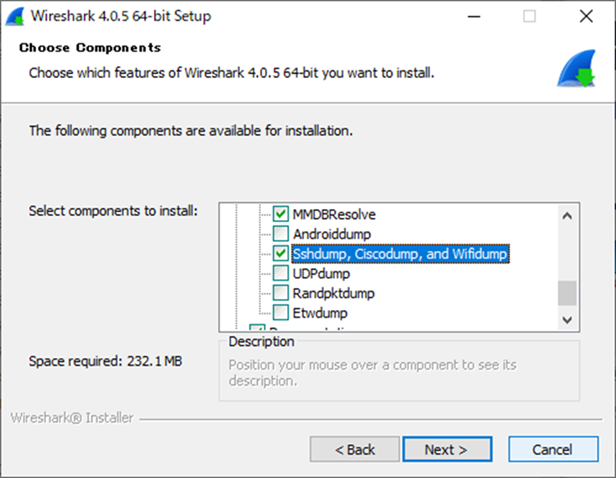This screenshot has height=478, width=616.
Task: Enable the Randpktdump checkbox
Action: (x=281, y=293)
